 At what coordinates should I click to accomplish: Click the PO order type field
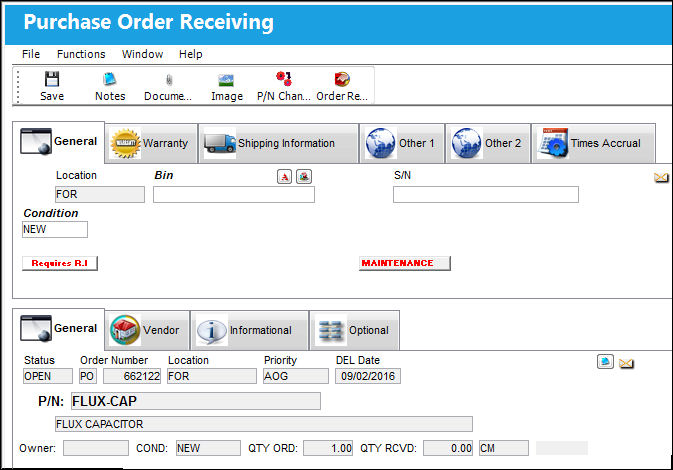(x=88, y=376)
